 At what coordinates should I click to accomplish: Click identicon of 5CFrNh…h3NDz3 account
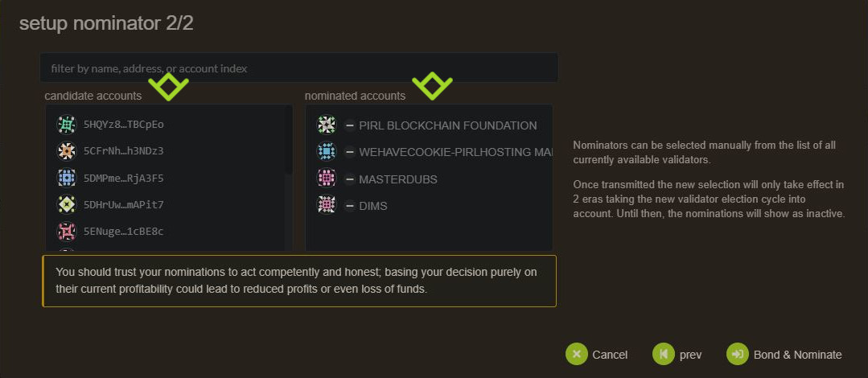[67, 150]
